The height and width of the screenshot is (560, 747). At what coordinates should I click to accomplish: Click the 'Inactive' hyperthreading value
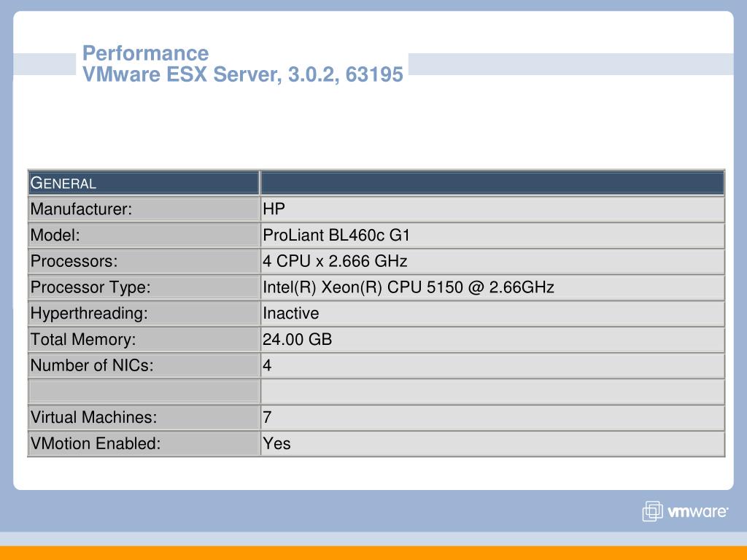coord(290,314)
